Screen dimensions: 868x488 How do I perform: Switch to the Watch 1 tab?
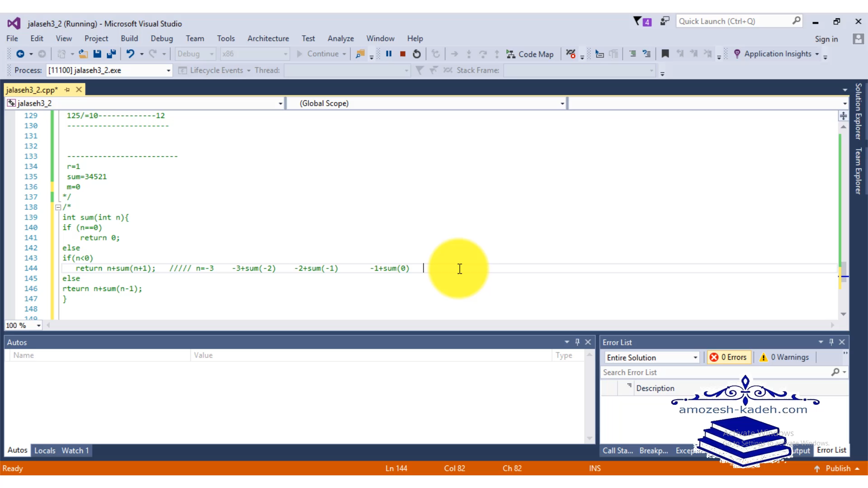point(75,450)
